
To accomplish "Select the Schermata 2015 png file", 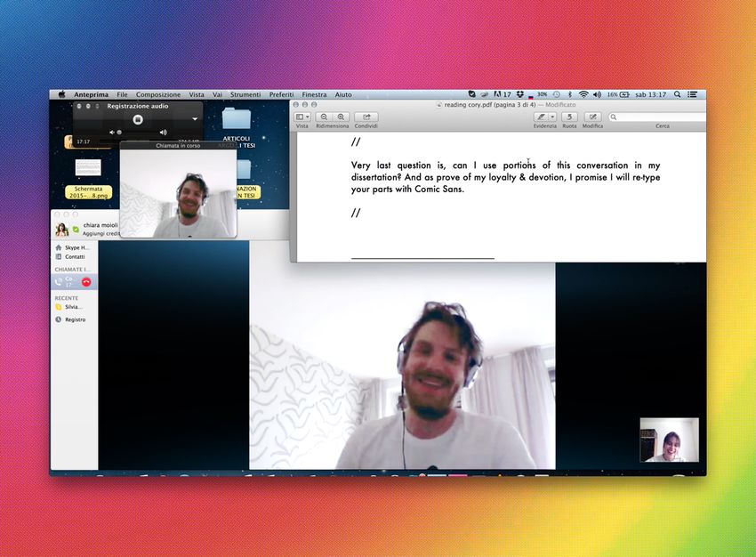I will [88, 179].
